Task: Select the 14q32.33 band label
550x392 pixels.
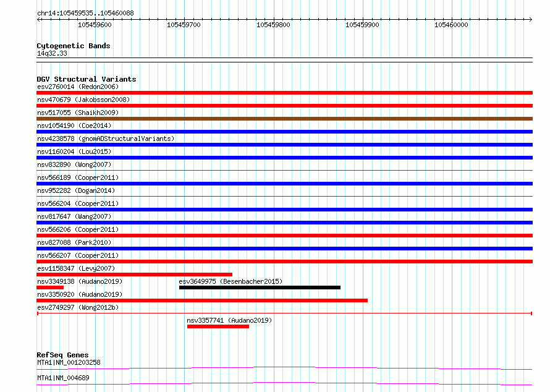Action: [x=52, y=53]
